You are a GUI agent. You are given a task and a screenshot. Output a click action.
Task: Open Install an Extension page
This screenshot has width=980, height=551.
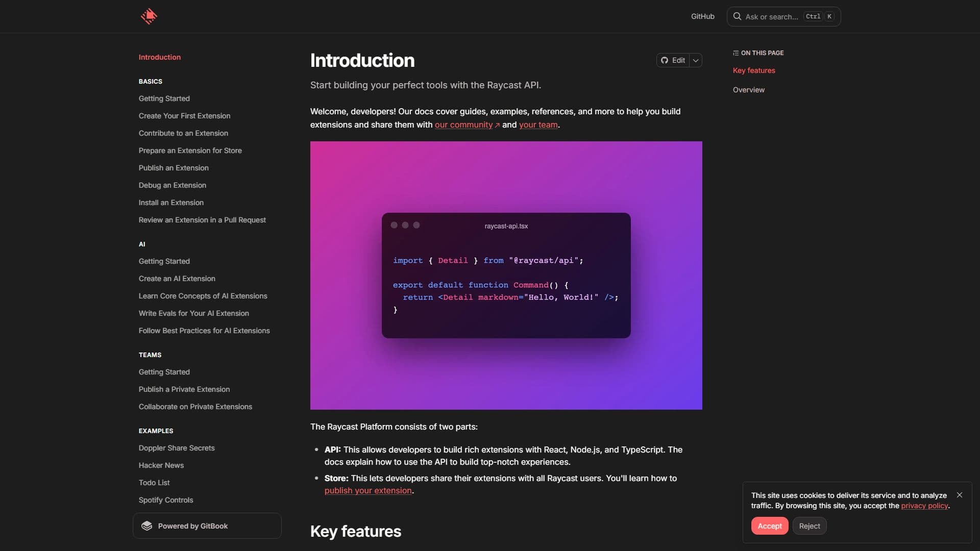[x=171, y=203]
